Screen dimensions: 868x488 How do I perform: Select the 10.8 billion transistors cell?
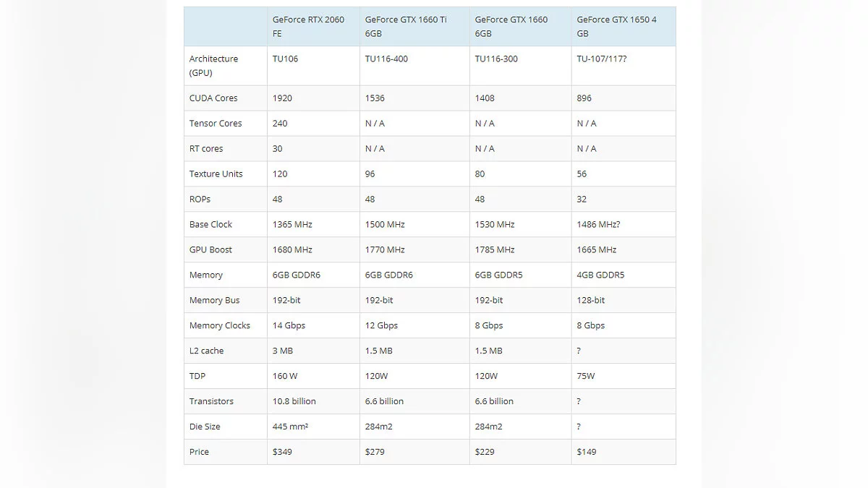tap(294, 402)
